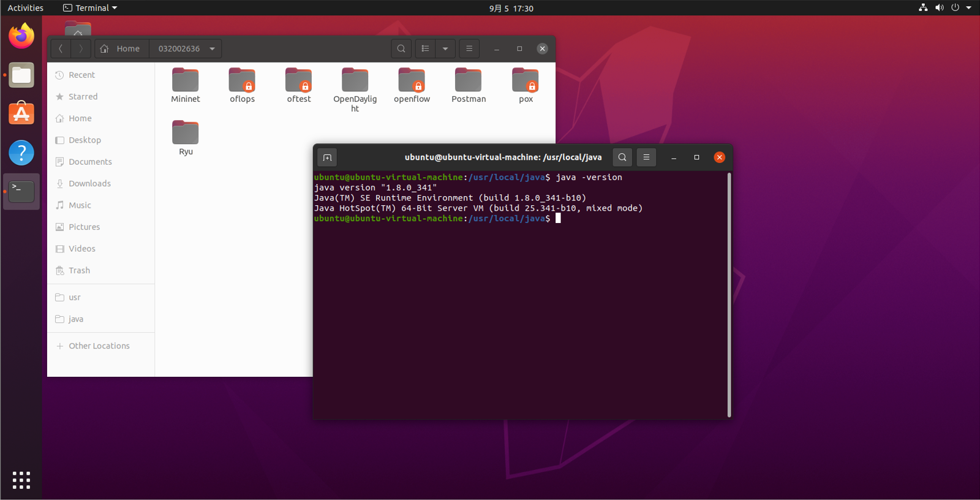The width and height of the screenshot is (980, 500).
Task: Minimize the Files window
Action: [x=497, y=48]
